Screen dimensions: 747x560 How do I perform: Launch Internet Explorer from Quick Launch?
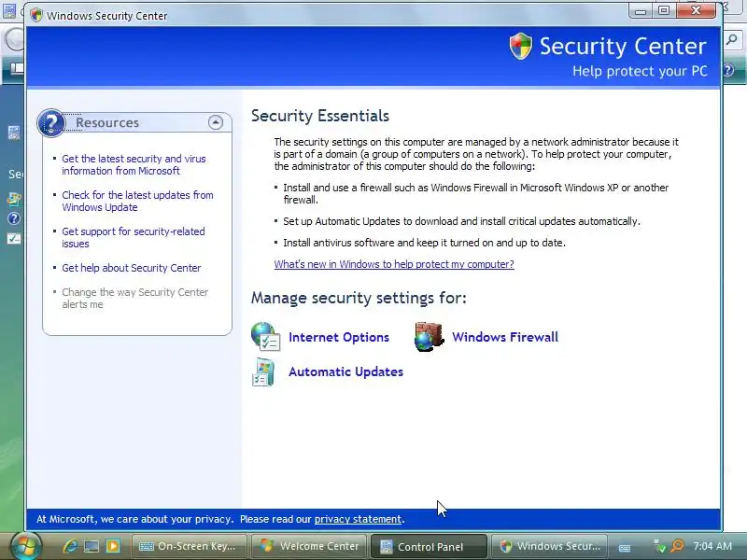[71, 546]
